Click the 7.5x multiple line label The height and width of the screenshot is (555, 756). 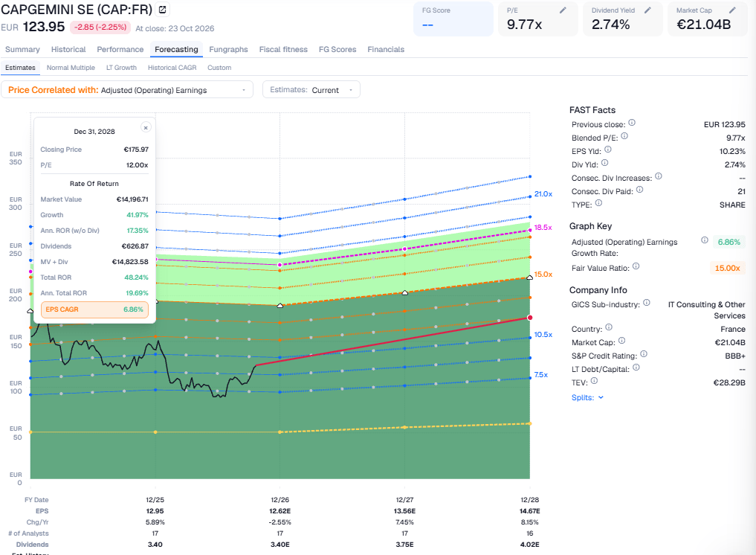tap(541, 374)
